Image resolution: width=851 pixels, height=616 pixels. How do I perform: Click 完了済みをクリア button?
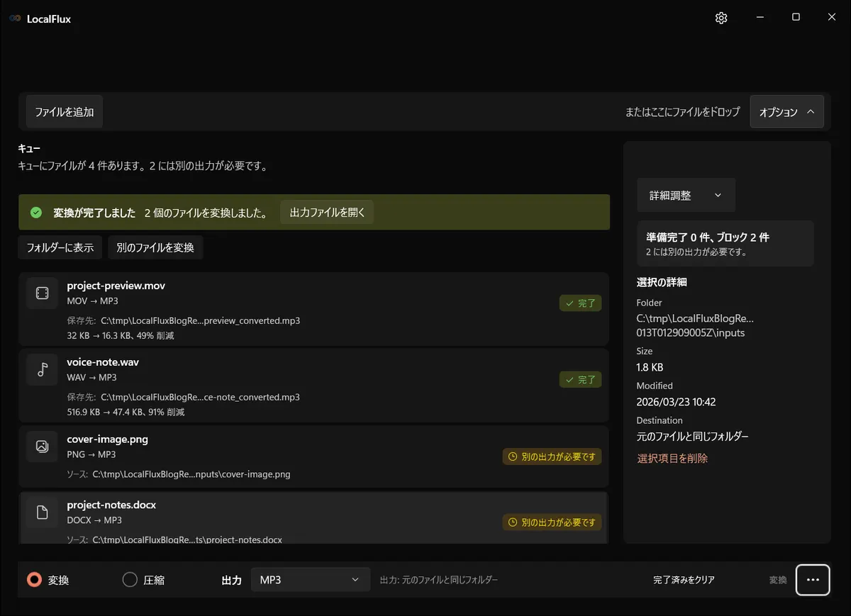tap(684, 580)
